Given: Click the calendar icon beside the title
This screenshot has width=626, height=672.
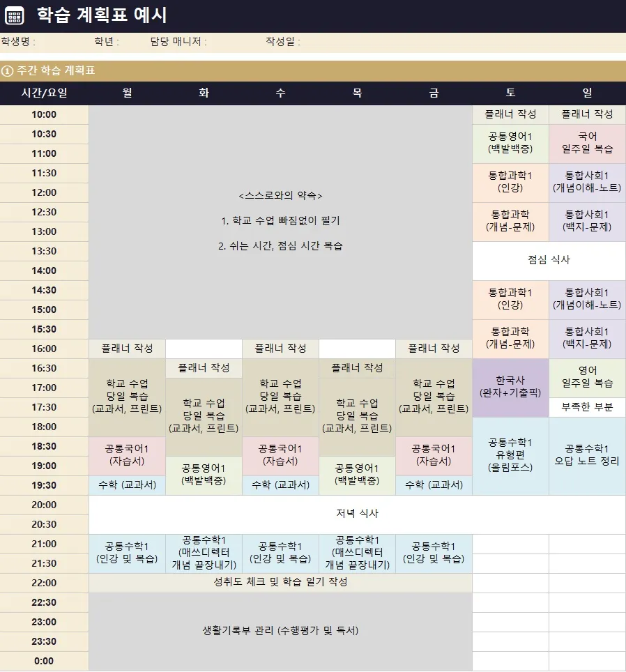Looking at the screenshot, I should (14, 16).
